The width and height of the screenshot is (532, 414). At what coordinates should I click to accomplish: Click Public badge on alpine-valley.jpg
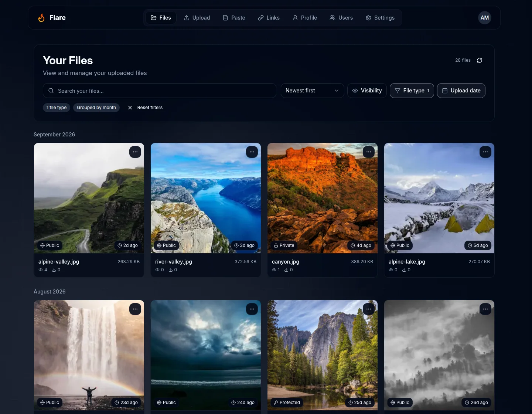tap(50, 245)
